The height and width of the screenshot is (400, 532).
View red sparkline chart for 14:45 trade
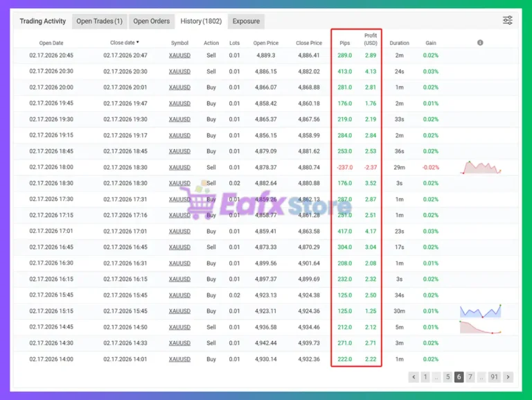pos(481,327)
